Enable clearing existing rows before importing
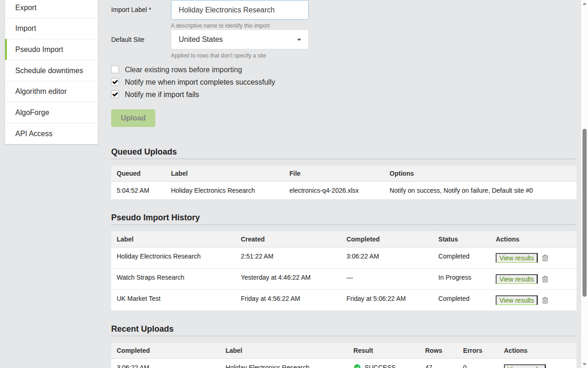The image size is (588, 368). coord(115,69)
